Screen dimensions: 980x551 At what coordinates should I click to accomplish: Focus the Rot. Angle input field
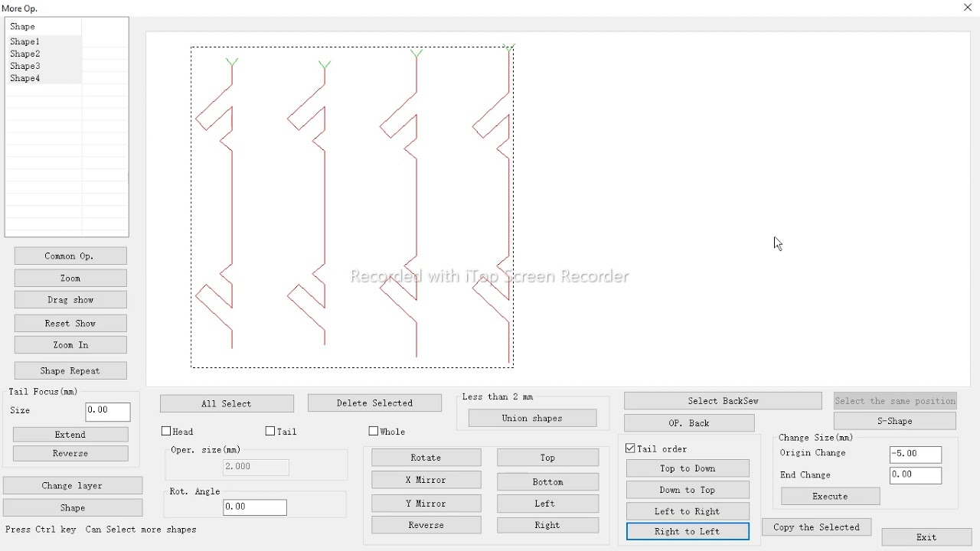[x=255, y=507]
